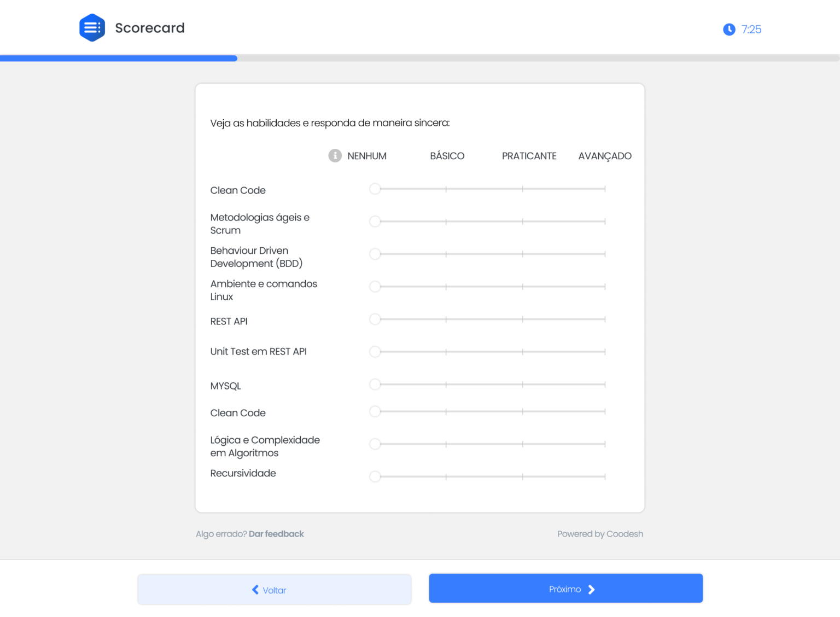Open the Dar feedback link
The image size is (840, 617).
click(276, 534)
